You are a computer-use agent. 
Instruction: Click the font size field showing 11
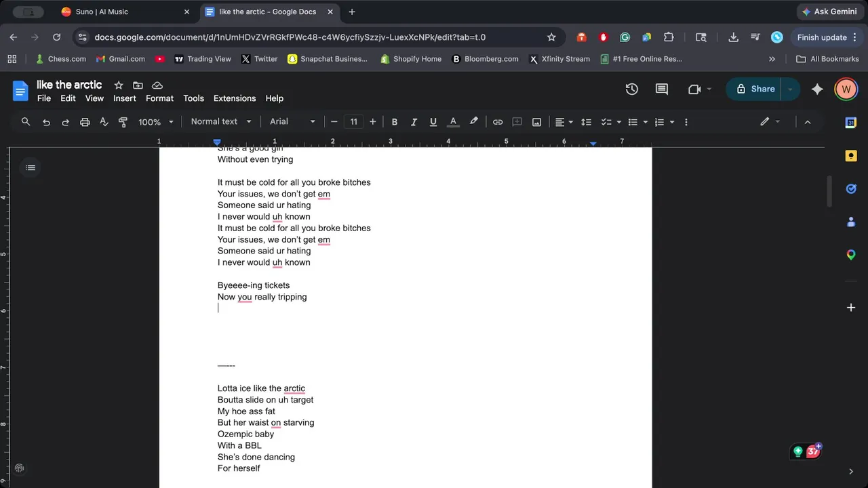353,122
